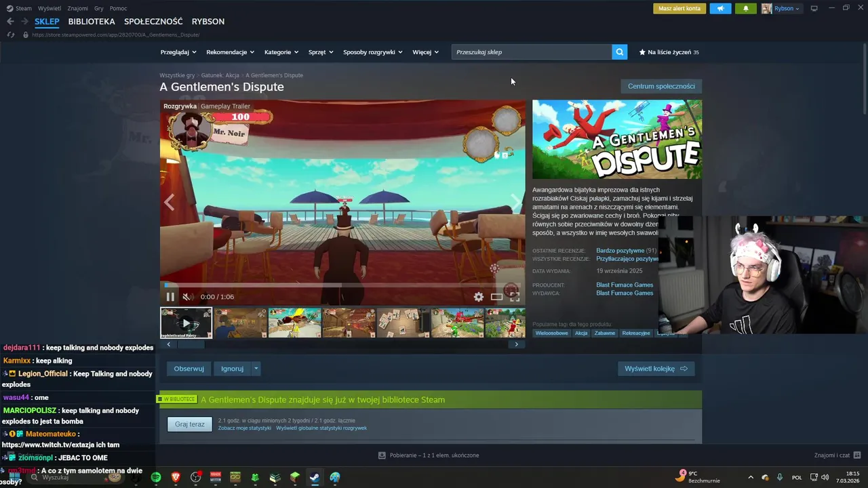Click the trailer progress bar

pos(342,285)
